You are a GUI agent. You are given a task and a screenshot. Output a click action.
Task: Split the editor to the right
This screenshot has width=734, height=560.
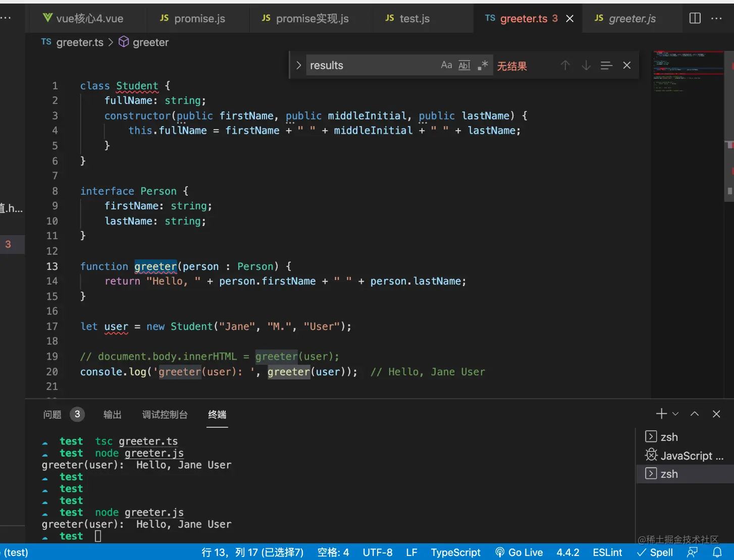coord(695,18)
